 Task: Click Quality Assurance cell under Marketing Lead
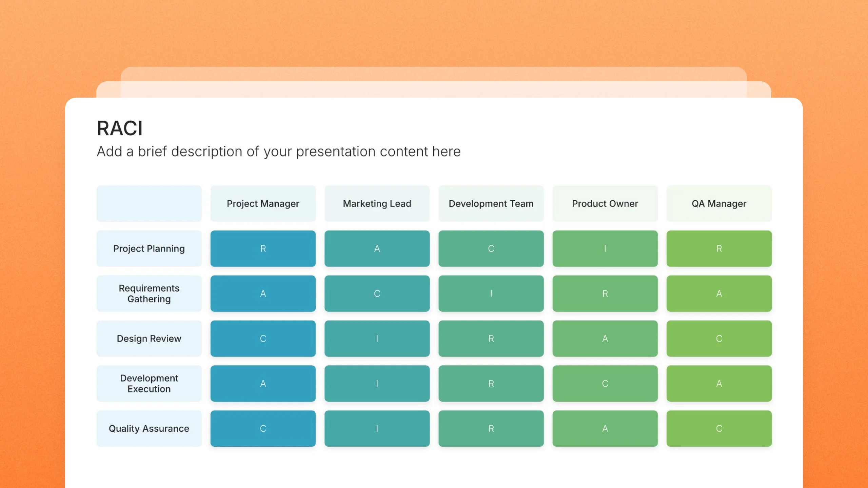pos(377,428)
